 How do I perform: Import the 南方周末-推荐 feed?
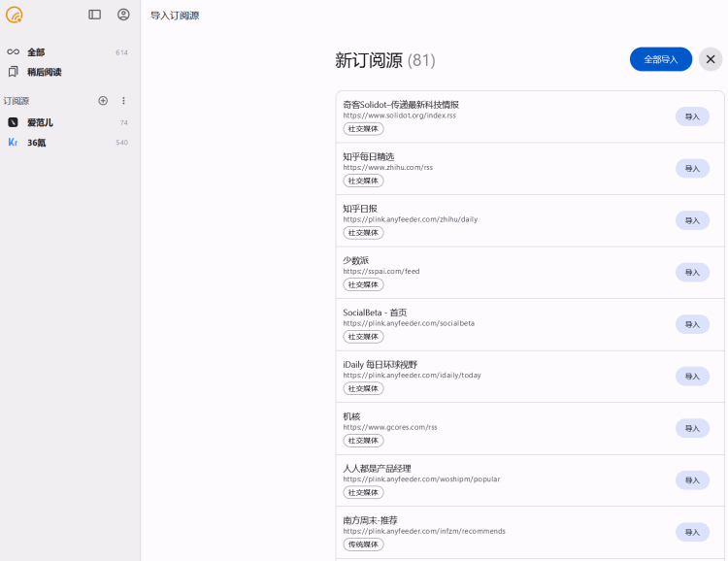tap(692, 533)
